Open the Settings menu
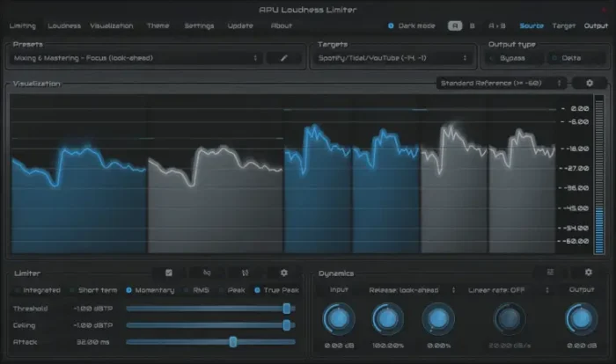 point(199,25)
